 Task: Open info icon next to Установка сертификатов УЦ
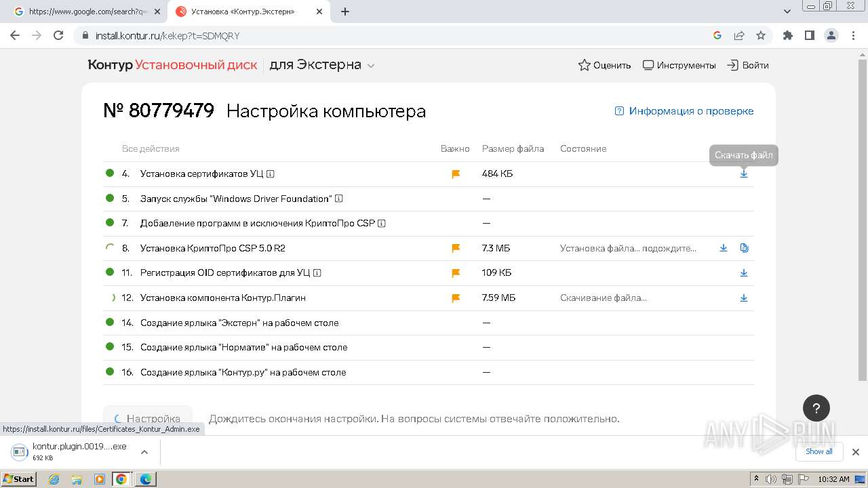271,174
